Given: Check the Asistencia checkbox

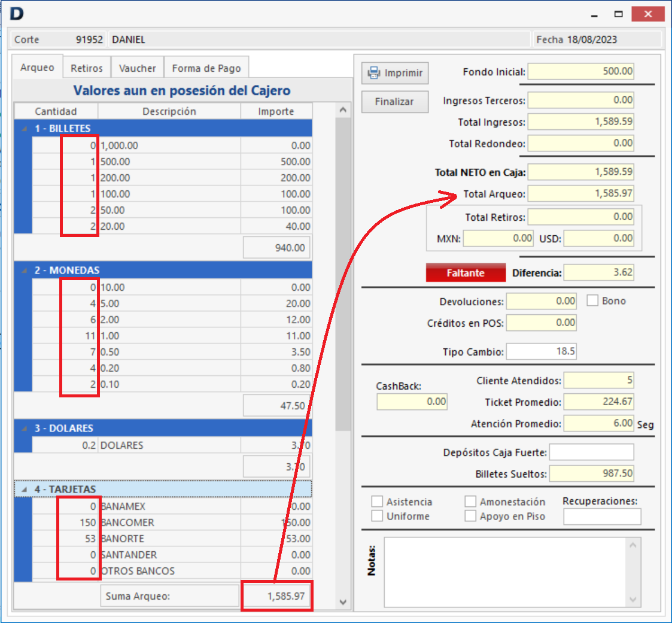Looking at the screenshot, I should [377, 502].
